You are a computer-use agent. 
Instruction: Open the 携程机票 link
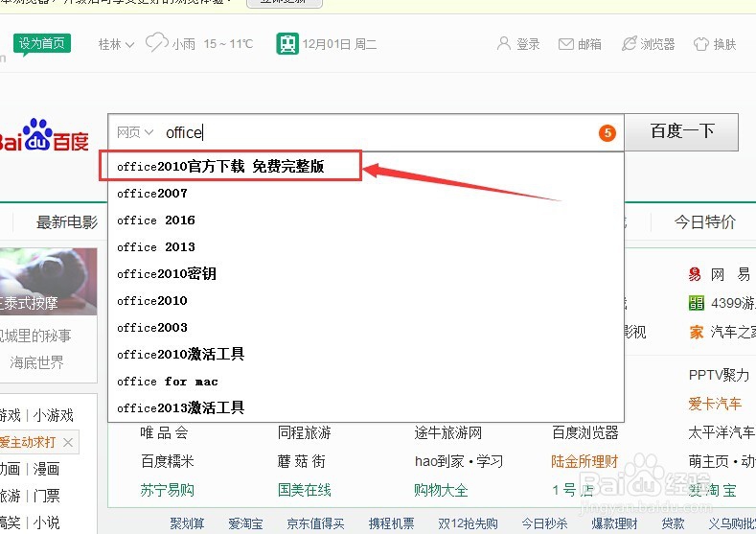point(392,523)
